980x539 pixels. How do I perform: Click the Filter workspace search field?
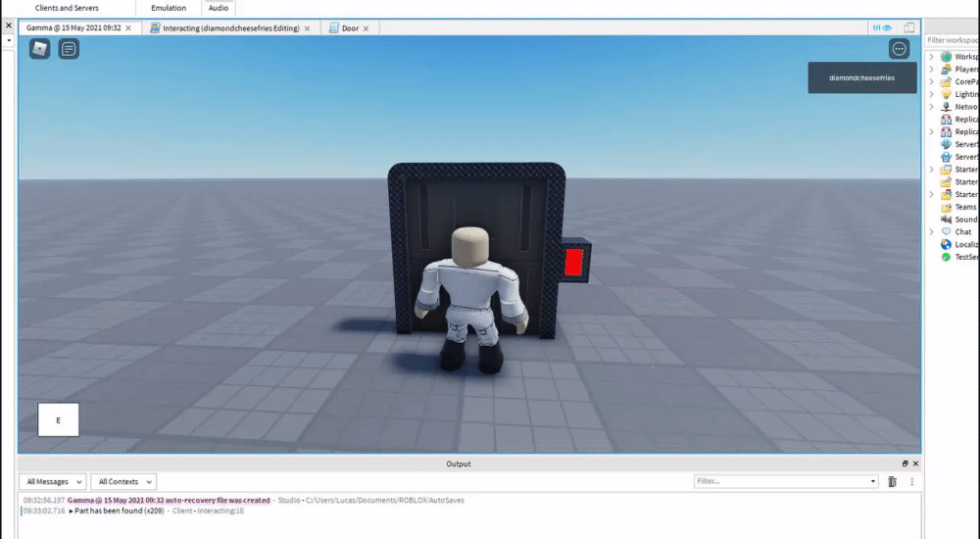952,40
